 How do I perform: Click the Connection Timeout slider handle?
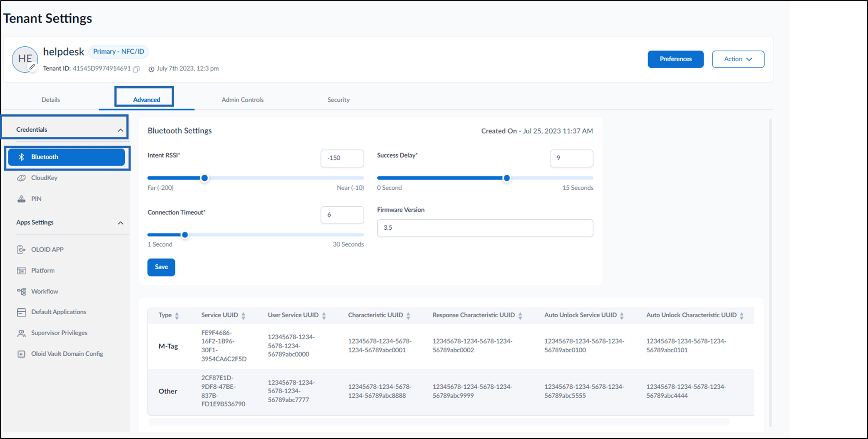(185, 235)
